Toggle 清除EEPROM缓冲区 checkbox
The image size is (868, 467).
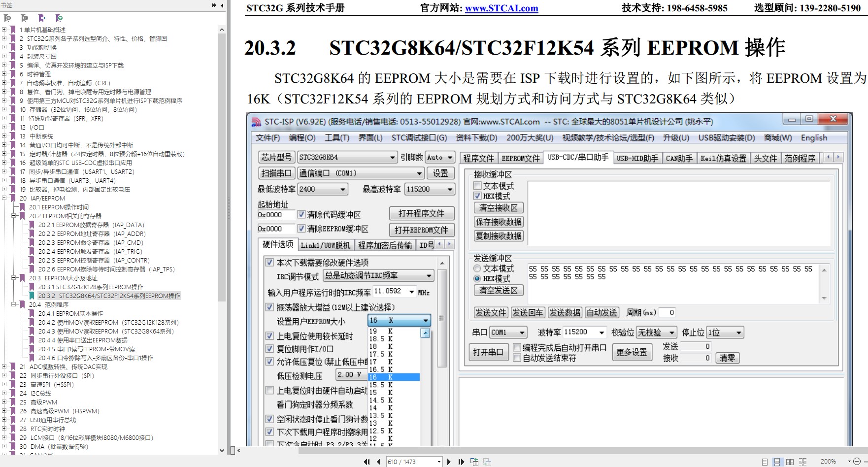click(x=301, y=229)
